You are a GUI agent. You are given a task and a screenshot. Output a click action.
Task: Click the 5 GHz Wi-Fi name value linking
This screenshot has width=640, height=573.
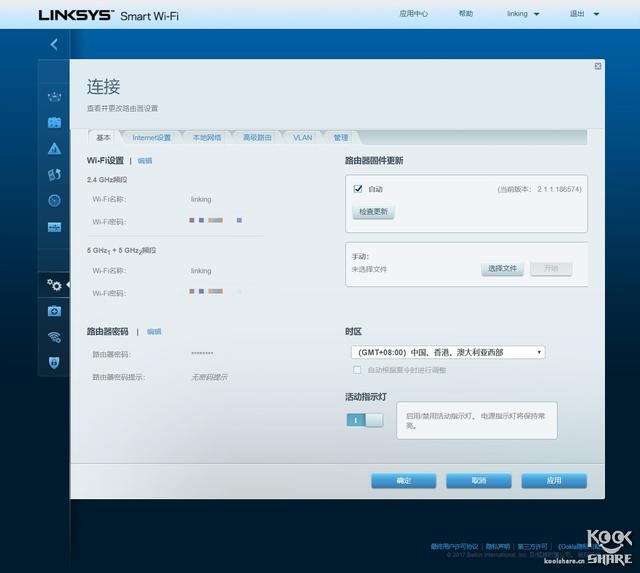click(201, 271)
